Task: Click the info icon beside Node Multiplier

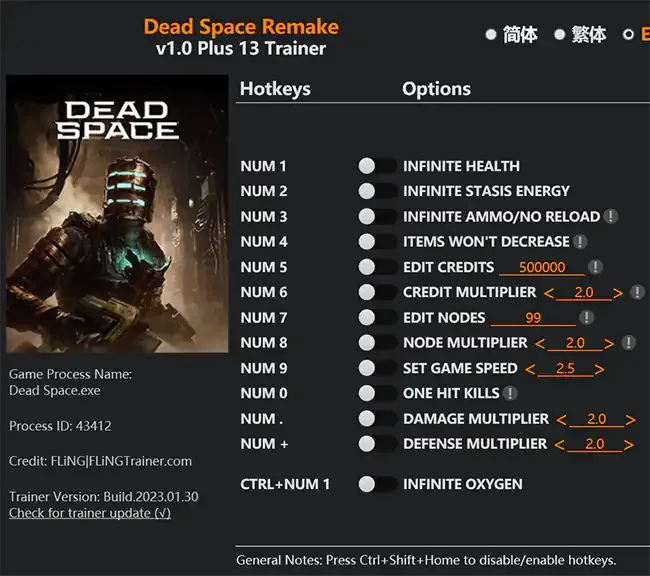Action: (x=628, y=343)
